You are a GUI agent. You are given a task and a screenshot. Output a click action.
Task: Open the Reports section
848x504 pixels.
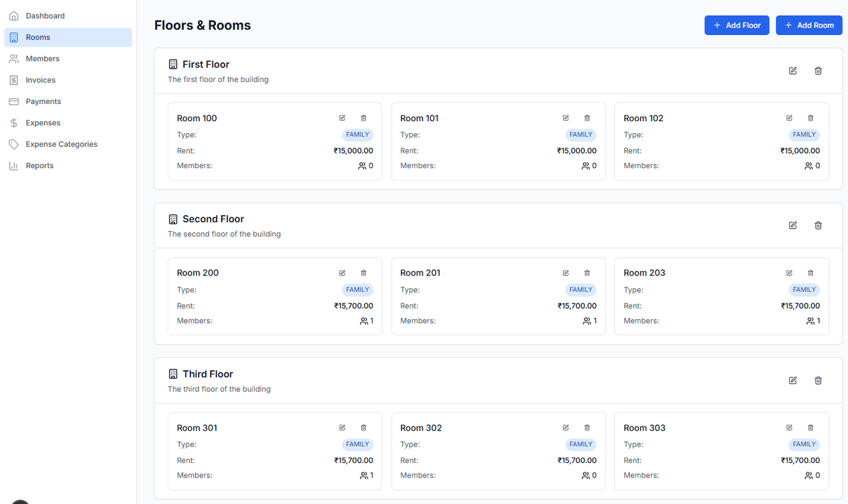40,166
